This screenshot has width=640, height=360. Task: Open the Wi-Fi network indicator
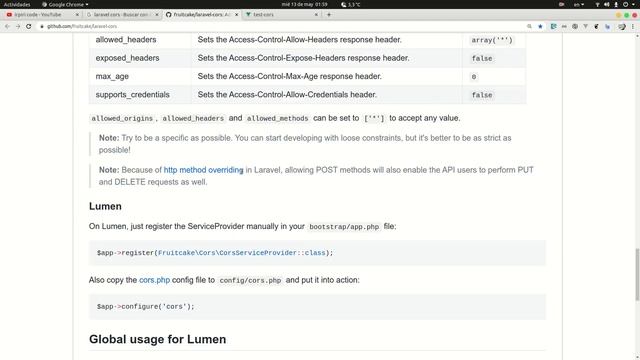598,4
